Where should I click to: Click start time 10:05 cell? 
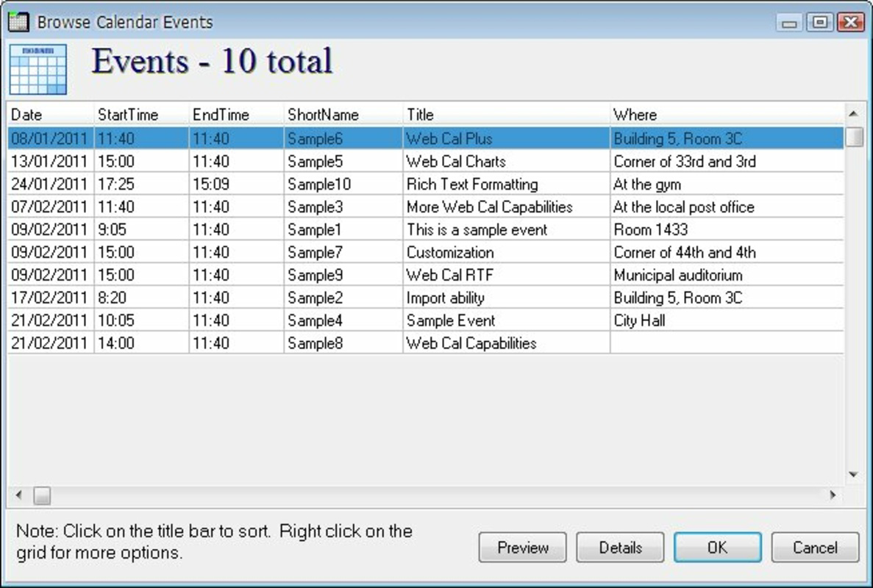coord(141,321)
